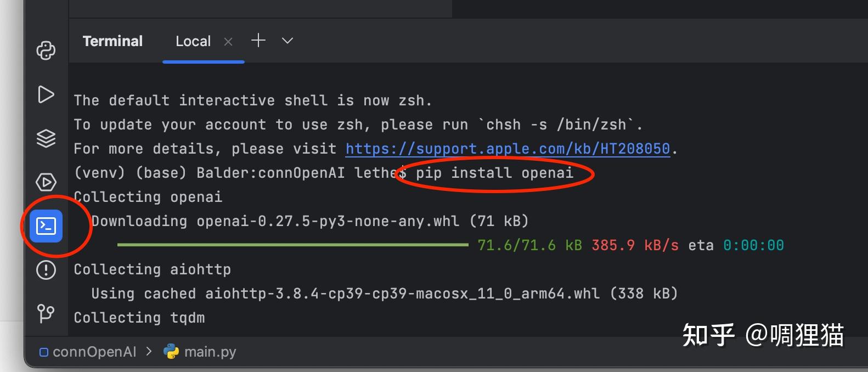Click the Python file icon beside main.py
868x372 pixels.
pos(171,352)
